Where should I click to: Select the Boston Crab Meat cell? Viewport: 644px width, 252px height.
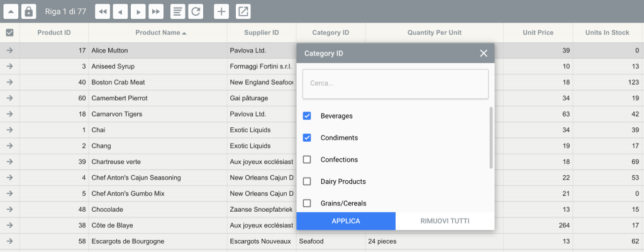pyautogui.click(x=158, y=83)
